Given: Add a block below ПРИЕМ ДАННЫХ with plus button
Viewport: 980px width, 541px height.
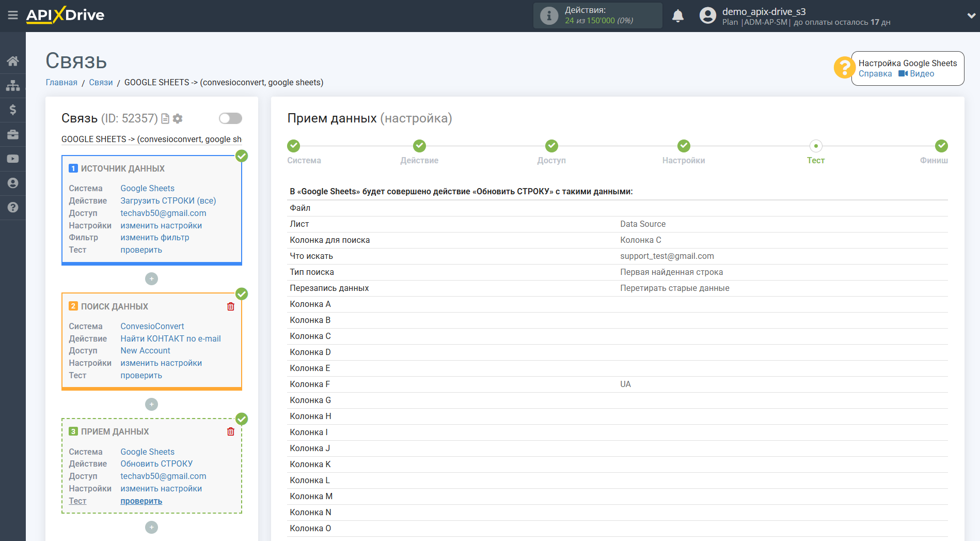Looking at the screenshot, I should click(x=151, y=527).
